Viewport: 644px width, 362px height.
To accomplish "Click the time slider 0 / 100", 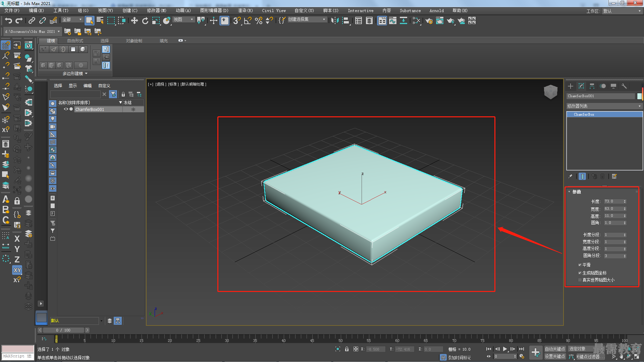I will pos(63,330).
